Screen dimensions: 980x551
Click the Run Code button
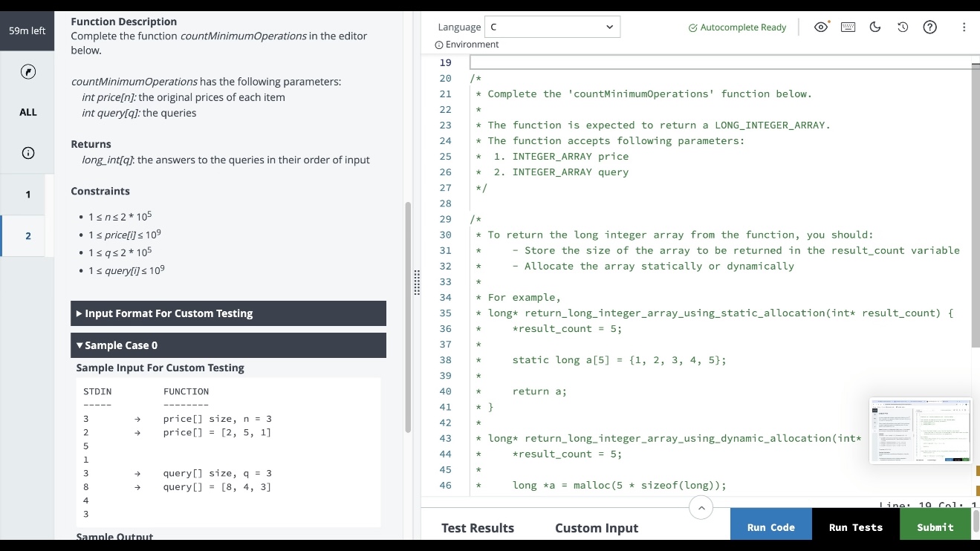pos(771,527)
